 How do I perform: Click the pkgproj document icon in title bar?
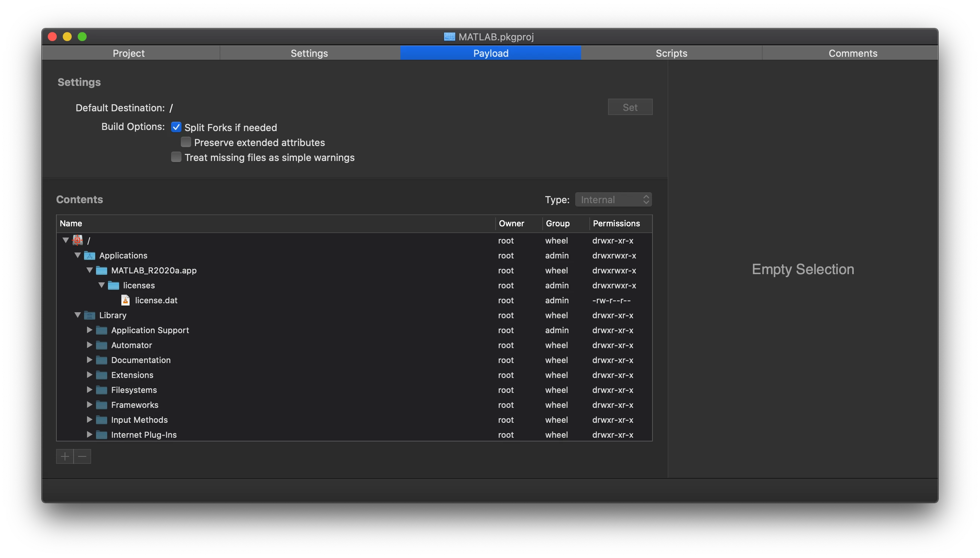(449, 36)
